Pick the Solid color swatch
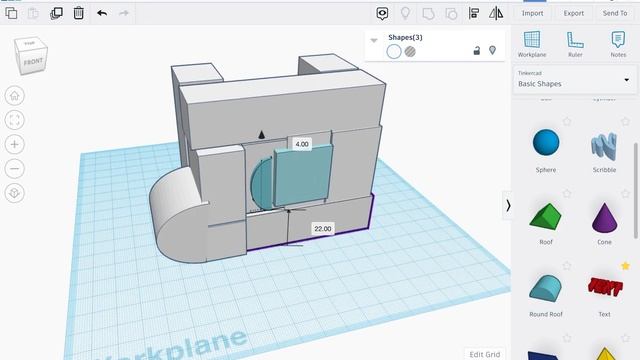The height and width of the screenshot is (360, 640). click(394, 51)
